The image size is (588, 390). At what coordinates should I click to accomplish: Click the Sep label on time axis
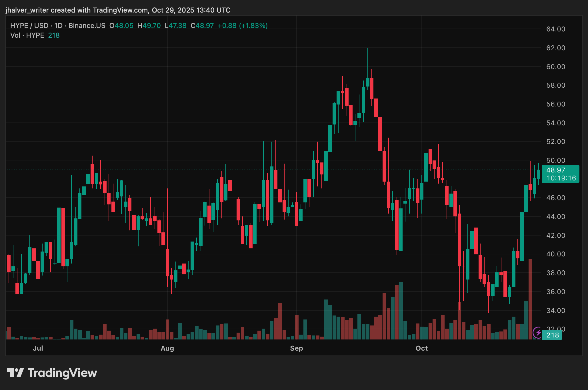pos(297,348)
